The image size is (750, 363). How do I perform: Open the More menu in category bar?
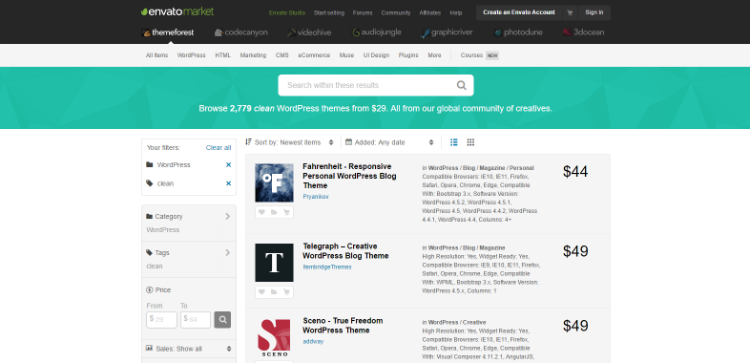point(434,55)
